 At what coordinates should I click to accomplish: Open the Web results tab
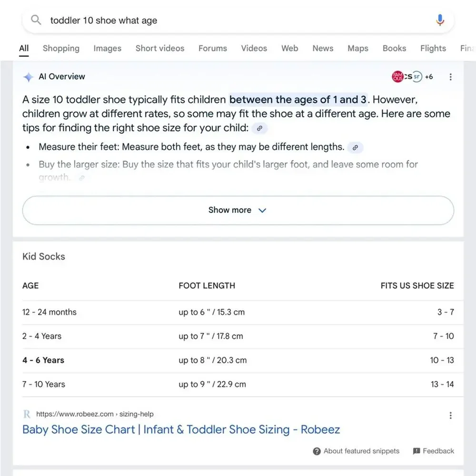[289, 48]
